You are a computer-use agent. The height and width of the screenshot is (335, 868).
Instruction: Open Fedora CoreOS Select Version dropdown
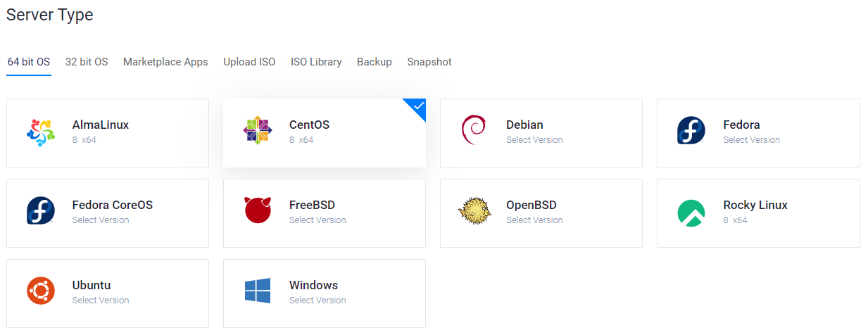[x=101, y=220]
